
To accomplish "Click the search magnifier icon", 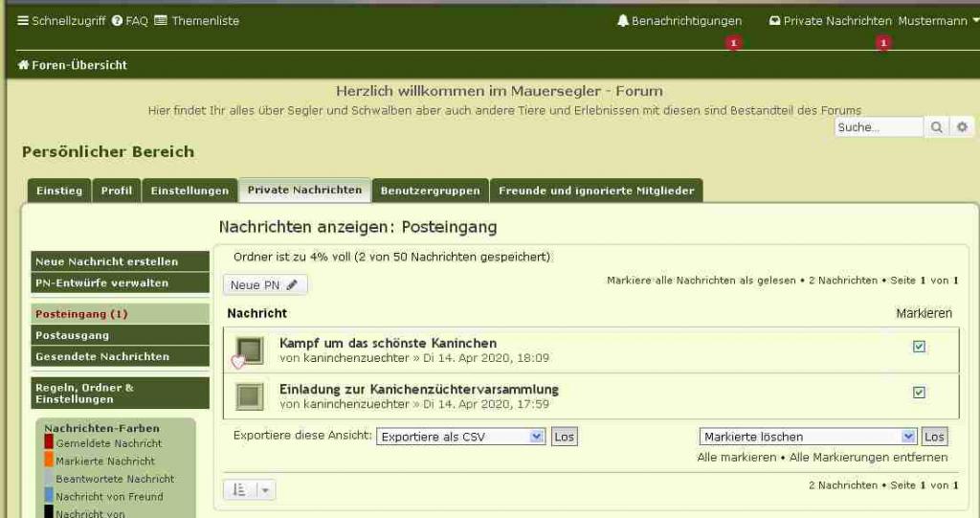I will pyautogui.click(x=937, y=126).
